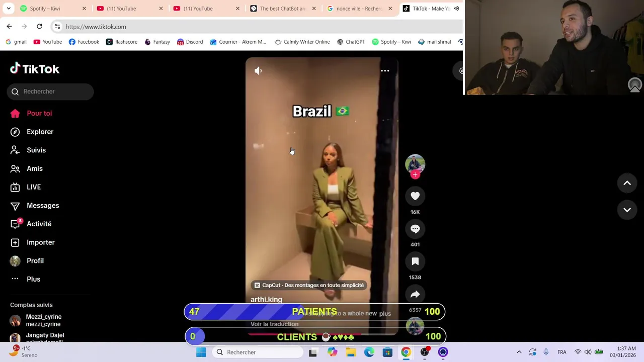644x362 pixels.
Task: Open ChatGPT bookmark
Action: point(351,42)
